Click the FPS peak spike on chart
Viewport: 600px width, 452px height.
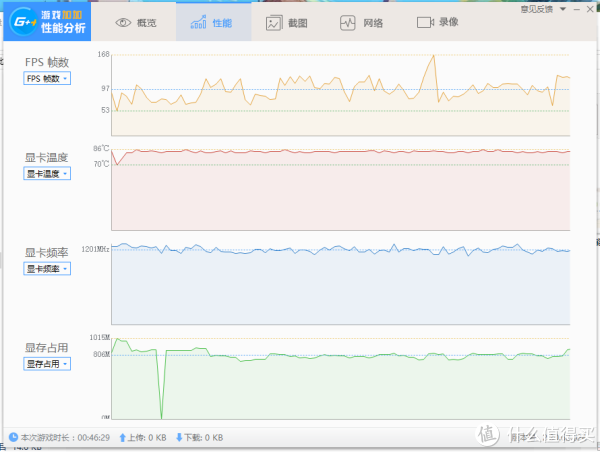pyautogui.click(x=433, y=56)
